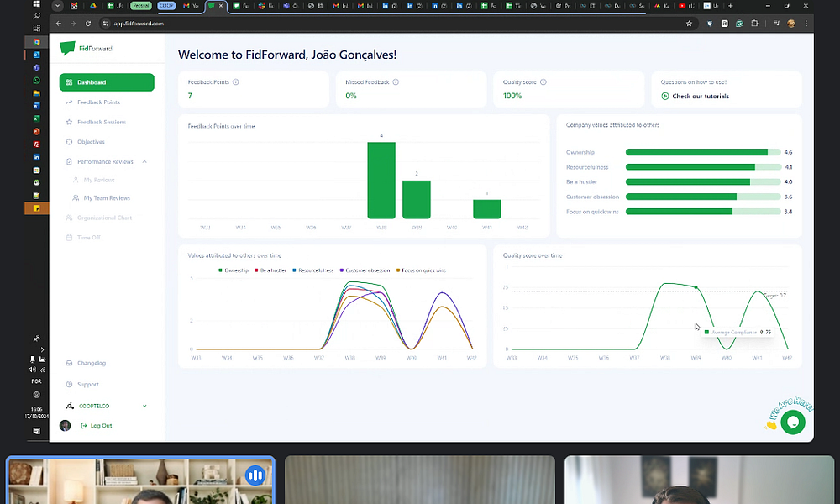Toggle Be a hustler legend series
The width and height of the screenshot is (840, 504).
(x=273, y=270)
